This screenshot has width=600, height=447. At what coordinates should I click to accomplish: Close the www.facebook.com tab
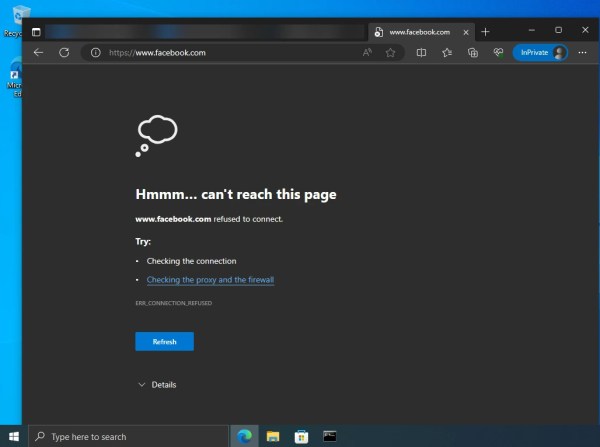click(466, 33)
